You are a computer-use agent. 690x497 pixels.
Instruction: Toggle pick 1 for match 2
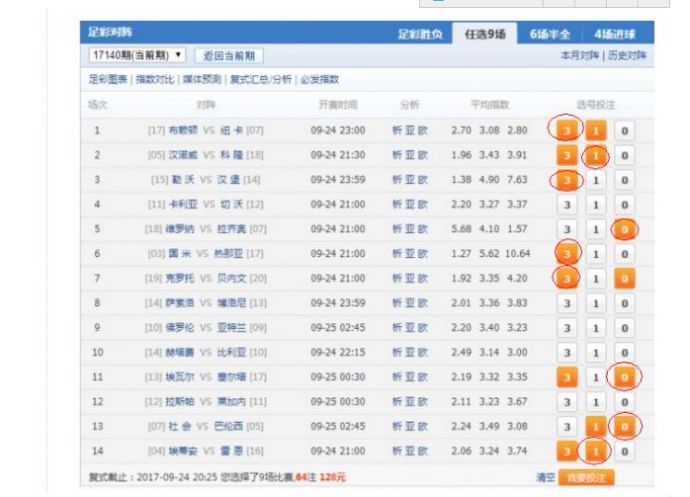[x=596, y=155]
